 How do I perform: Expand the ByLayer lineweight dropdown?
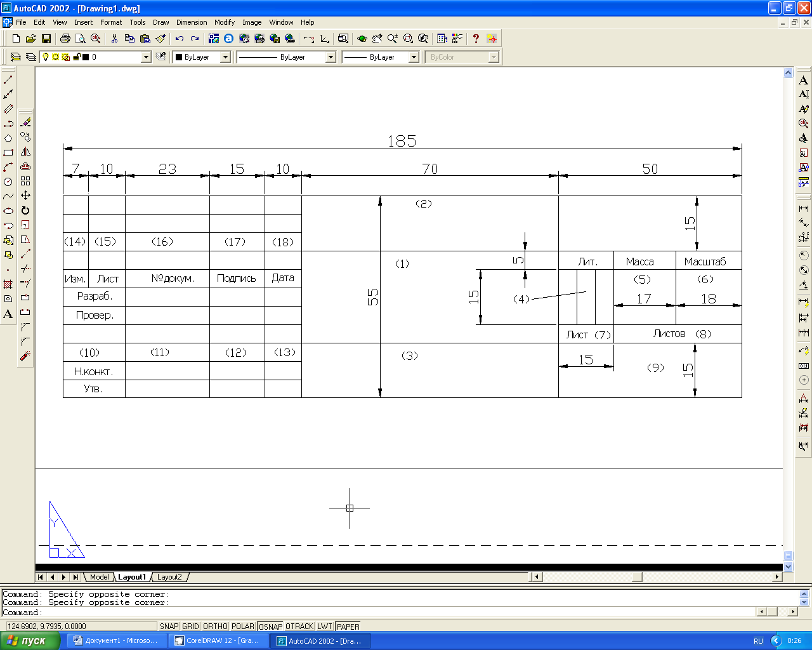pyautogui.click(x=414, y=57)
